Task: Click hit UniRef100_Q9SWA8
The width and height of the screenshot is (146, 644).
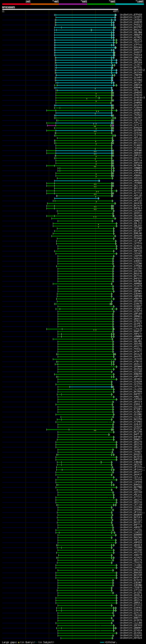Action: pyautogui.click(x=131, y=366)
